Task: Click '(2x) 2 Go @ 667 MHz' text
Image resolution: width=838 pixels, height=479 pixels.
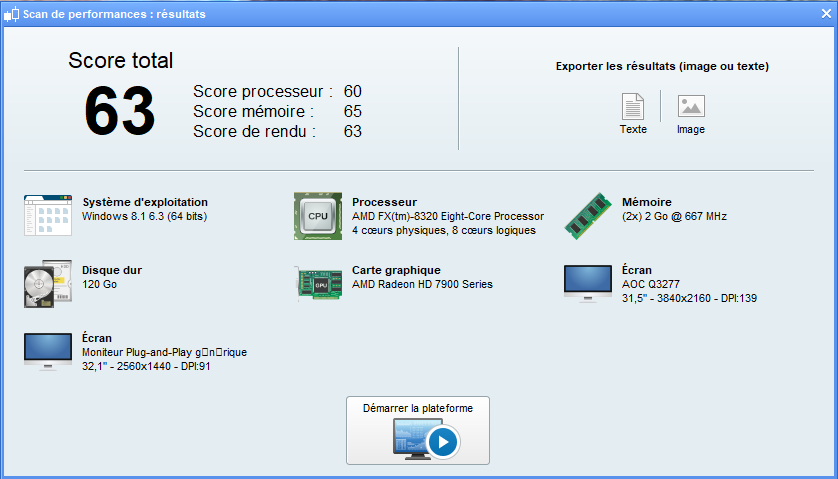Action: 674,217
